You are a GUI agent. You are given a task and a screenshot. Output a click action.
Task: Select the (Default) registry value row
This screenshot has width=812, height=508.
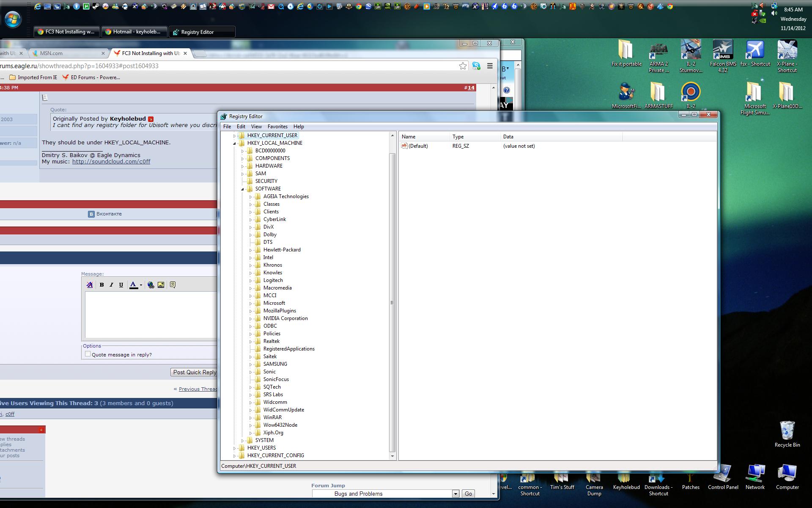coord(468,146)
